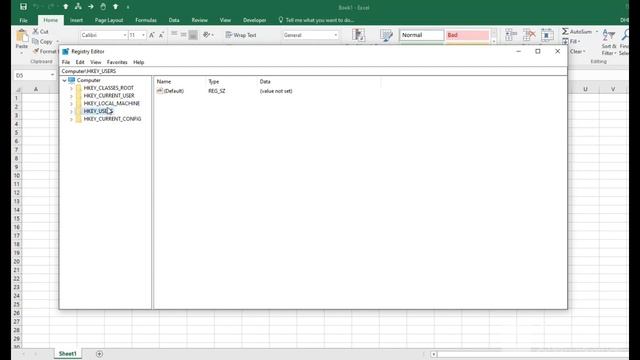The width and height of the screenshot is (640, 360).
Task: Expand HKEY_CURRENT_CONFIG key
Action: tap(71, 119)
